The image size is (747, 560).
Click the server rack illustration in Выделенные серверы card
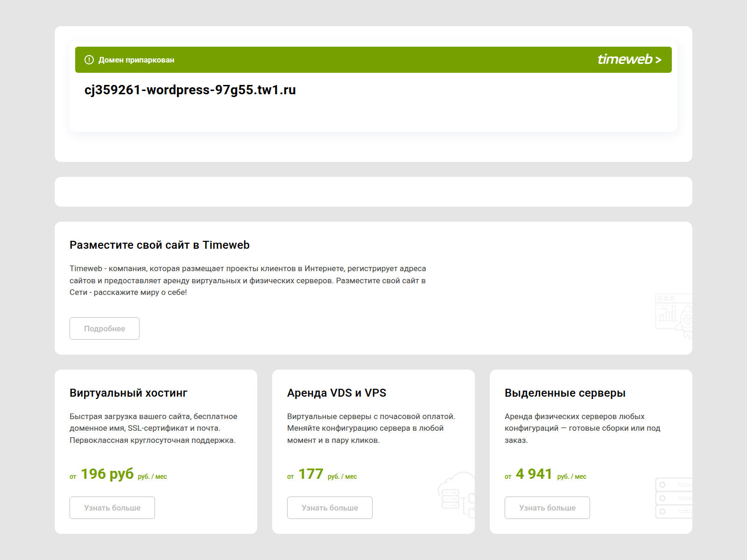674,498
